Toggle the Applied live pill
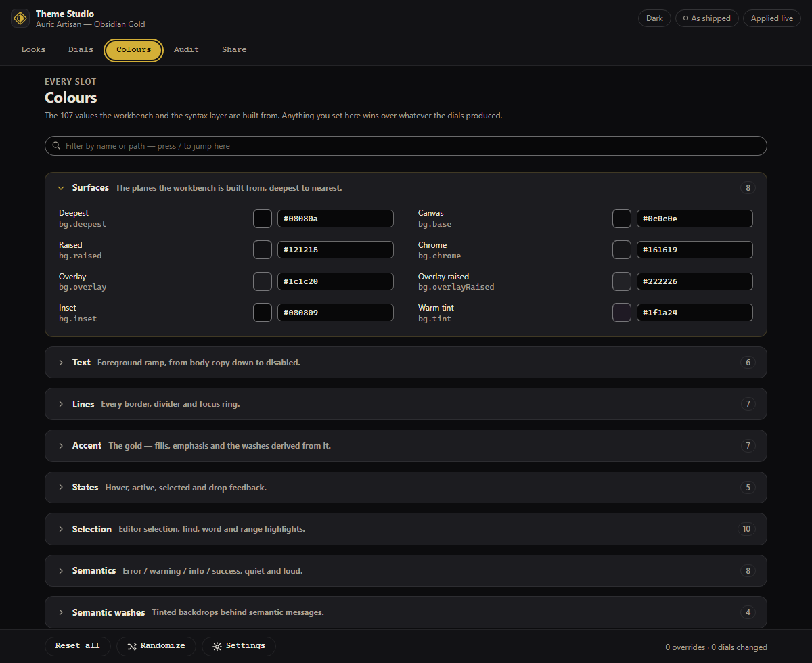 pos(771,18)
